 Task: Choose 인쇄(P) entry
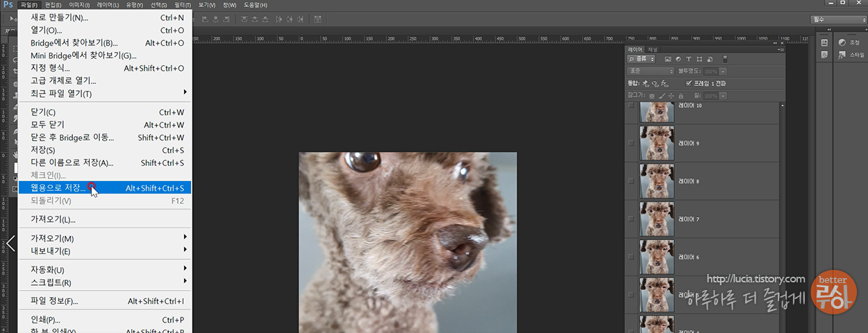104,320
